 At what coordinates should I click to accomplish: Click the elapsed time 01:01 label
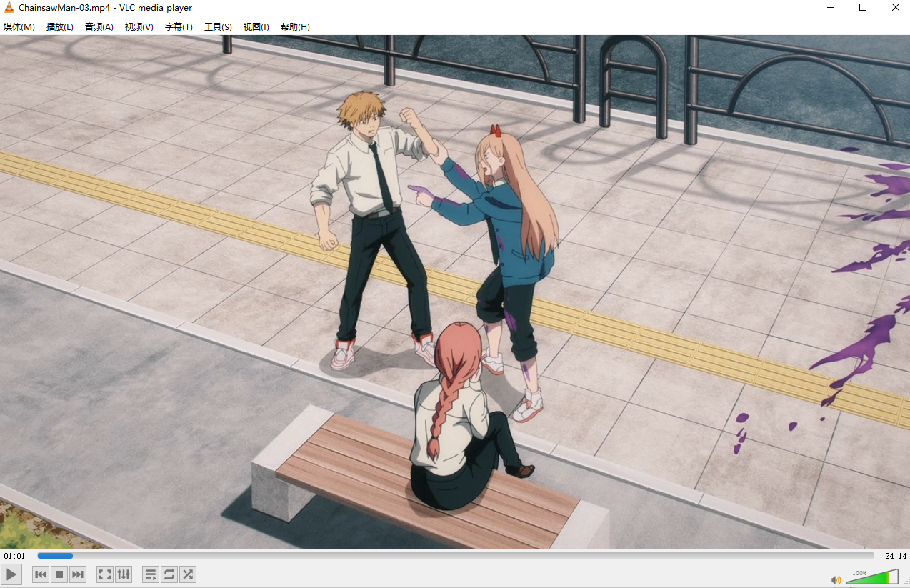[x=14, y=556]
